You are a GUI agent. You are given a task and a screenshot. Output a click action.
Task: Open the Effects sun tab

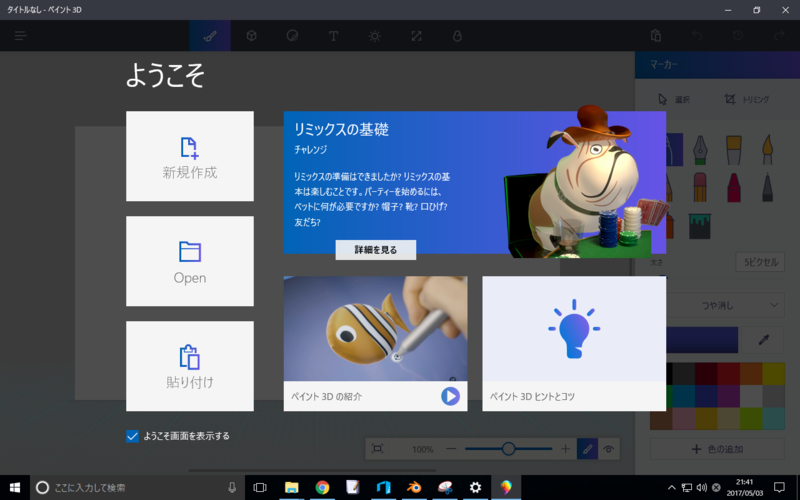coord(375,36)
